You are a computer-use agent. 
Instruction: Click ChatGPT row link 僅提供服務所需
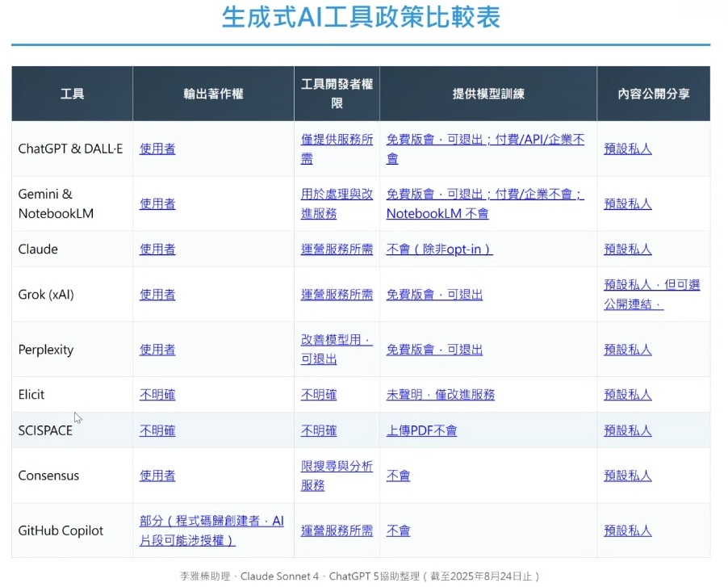pos(337,149)
